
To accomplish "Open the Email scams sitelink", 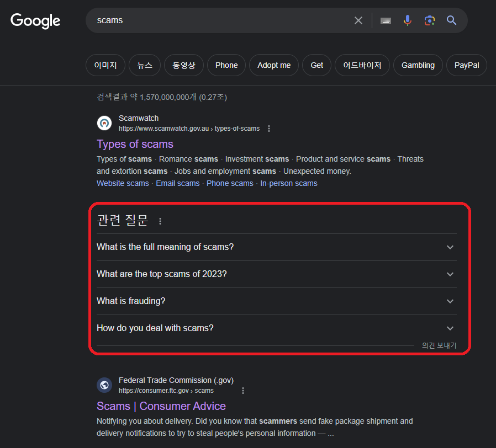I will click(178, 183).
